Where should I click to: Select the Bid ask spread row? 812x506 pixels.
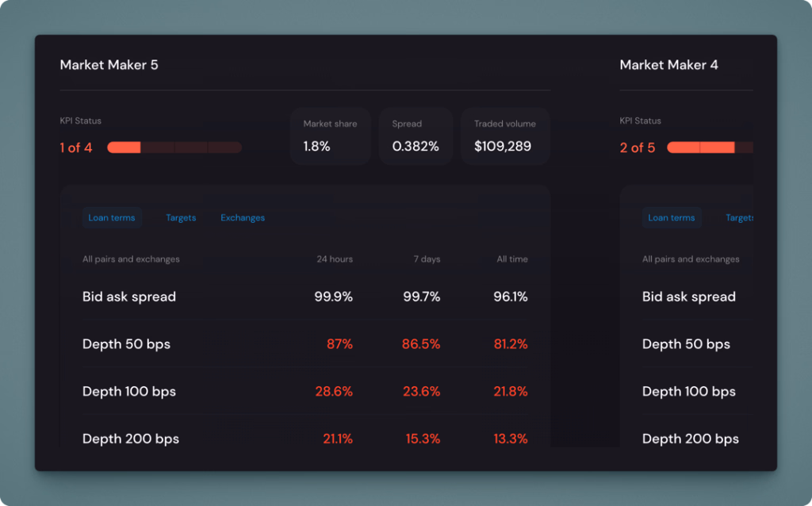tap(128, 297)
